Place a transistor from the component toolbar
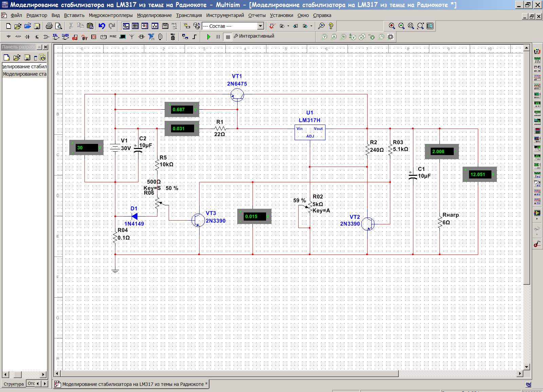The height and width of the screenshot is (392, 543). tap(37, 37)
